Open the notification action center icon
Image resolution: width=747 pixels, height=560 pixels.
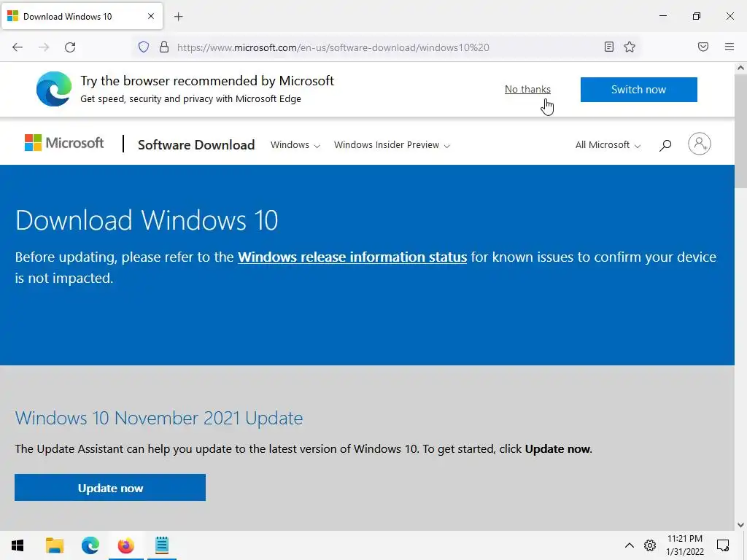723,545
